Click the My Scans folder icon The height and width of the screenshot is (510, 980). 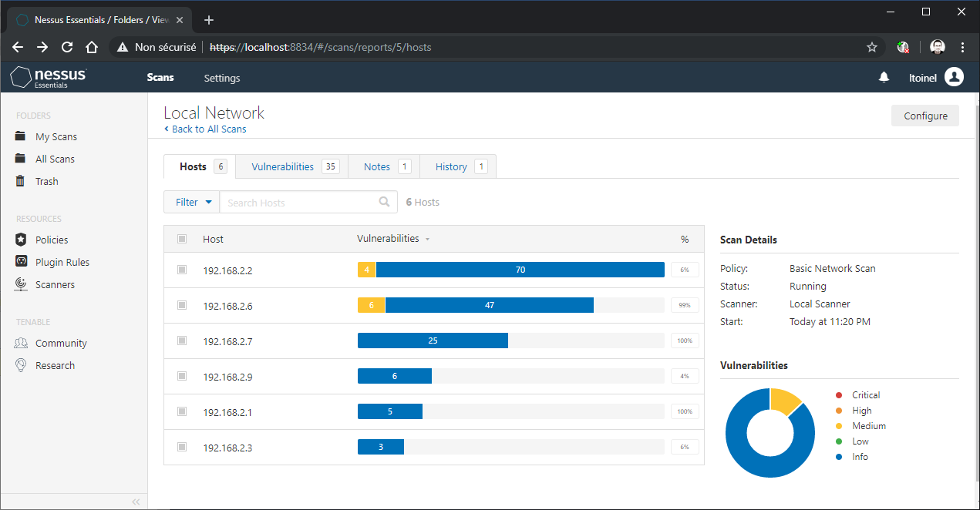(21, 136)
